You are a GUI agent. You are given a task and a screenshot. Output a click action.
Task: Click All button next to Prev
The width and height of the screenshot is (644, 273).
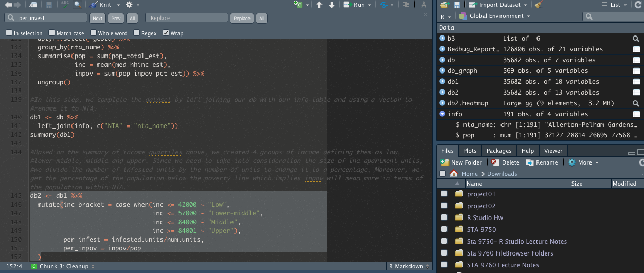(x=132, y=18)
